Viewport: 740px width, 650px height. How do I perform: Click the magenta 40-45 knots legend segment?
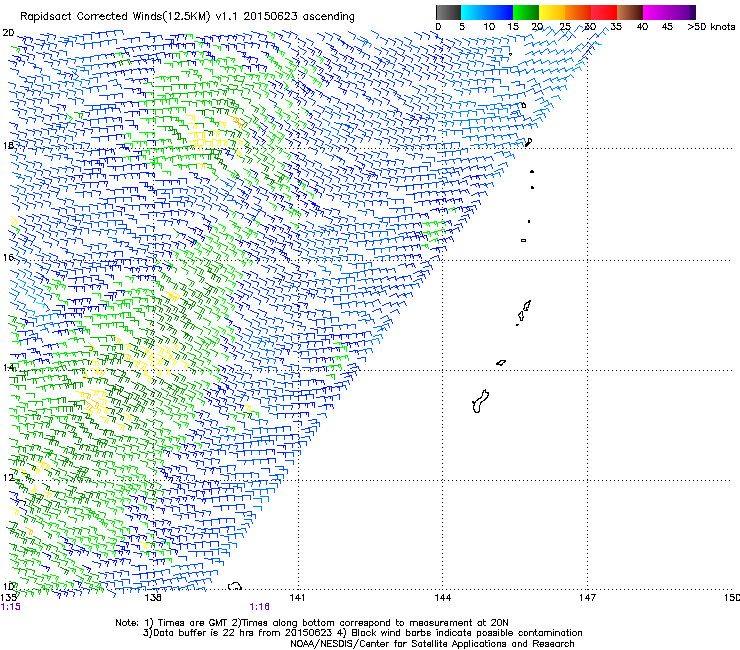point(656,12)
